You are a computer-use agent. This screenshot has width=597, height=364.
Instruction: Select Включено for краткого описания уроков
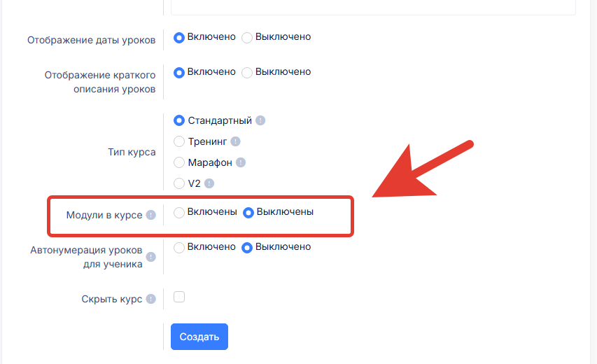tap(179, 72)
